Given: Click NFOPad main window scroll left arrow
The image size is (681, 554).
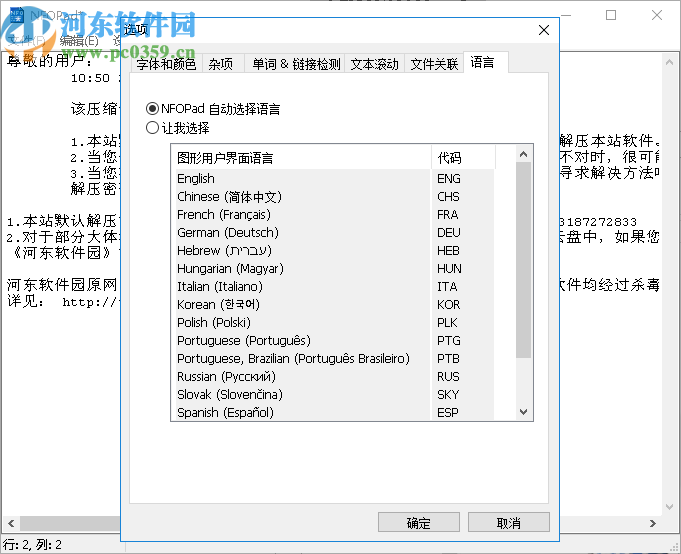Looking at the screenshot, I should click(x=11, y=523).
